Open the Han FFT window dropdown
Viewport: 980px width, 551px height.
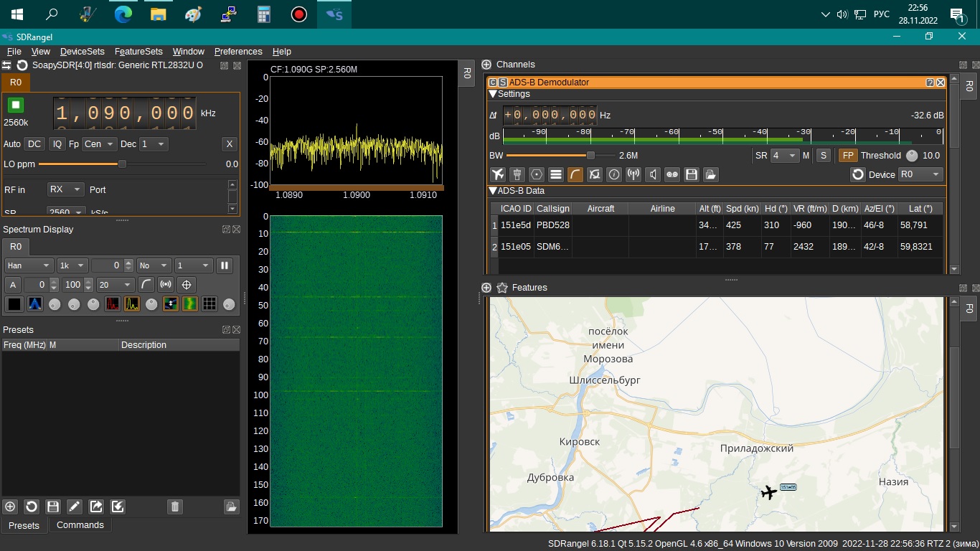tap(28, 265)
